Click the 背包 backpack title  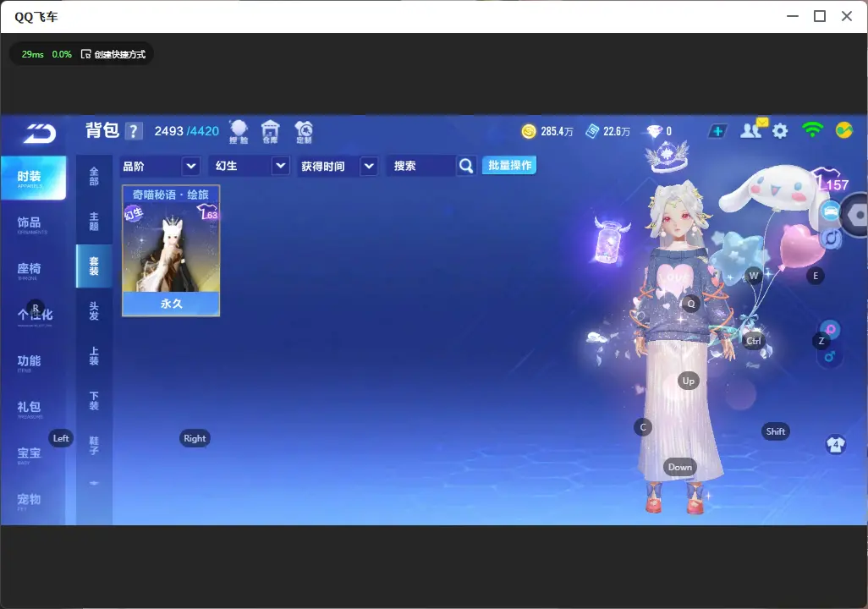(x=102, y=130)
